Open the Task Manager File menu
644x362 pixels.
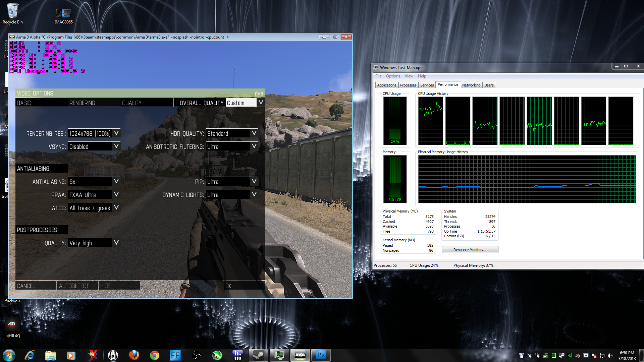[x=378, y=76]
